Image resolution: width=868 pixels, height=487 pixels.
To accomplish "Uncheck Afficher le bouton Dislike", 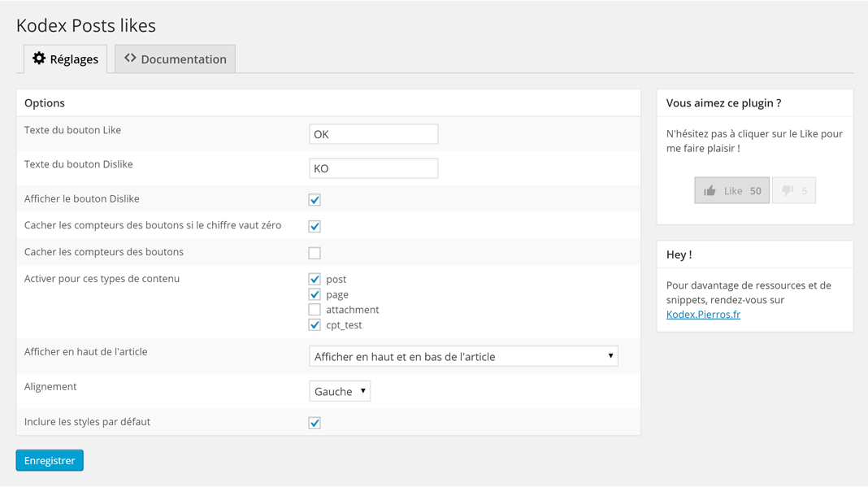I will (315, 200).
